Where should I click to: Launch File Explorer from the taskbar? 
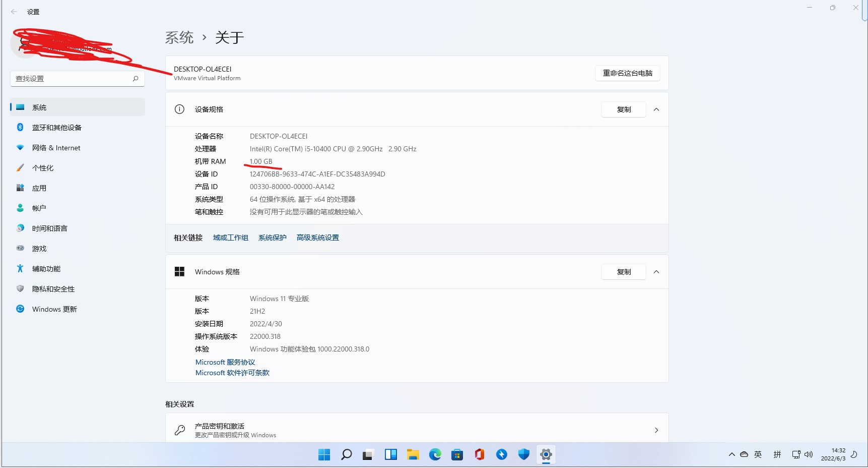[x=413, y=455]
